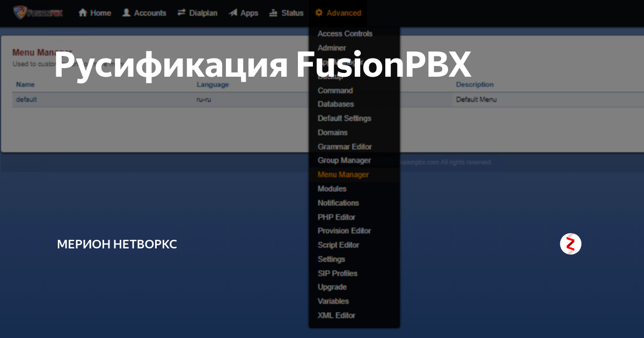
Task: Launch PHP Editor
Action: point(336,217)
